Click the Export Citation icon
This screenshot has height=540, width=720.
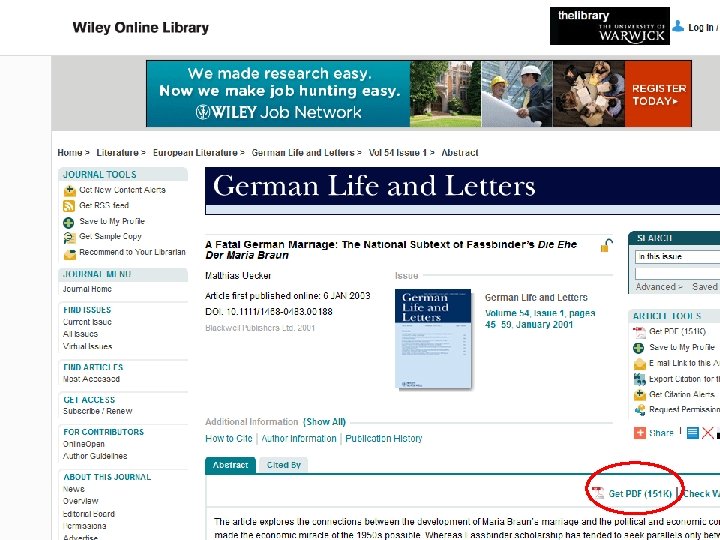[x=640, y=379]
